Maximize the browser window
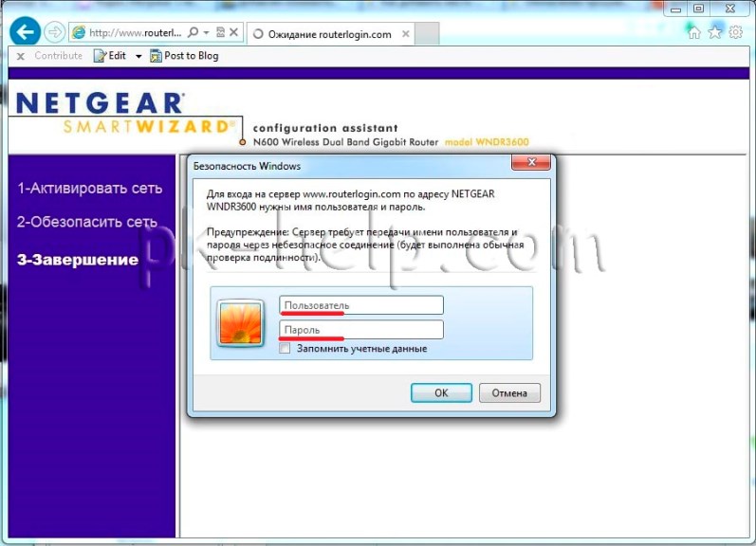The height and width of the screenshot is (546, 756). click(699, 9)
